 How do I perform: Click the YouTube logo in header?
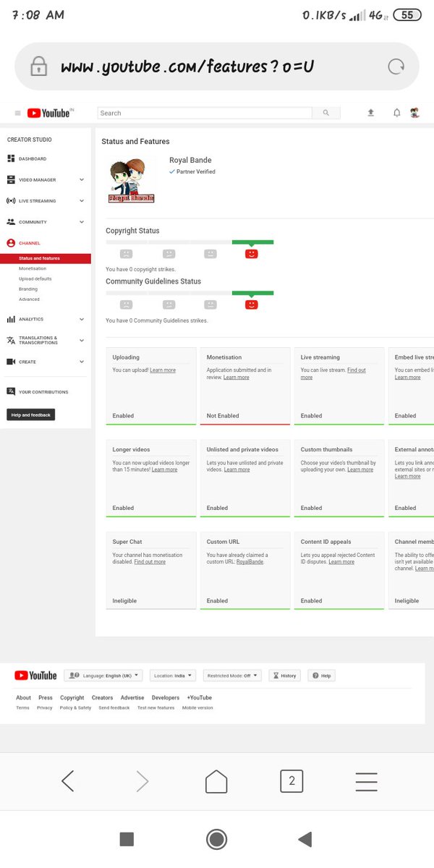click(x=50, y=113)
